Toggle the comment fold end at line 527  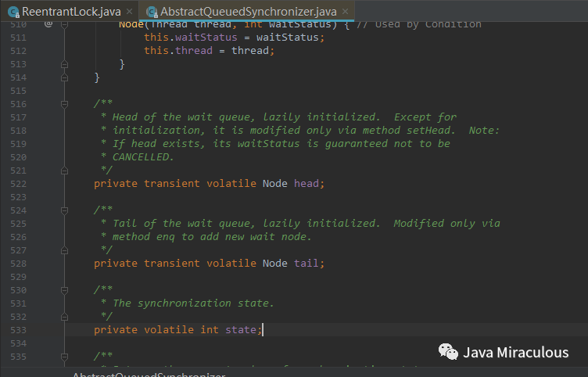(x=64, y=250)
